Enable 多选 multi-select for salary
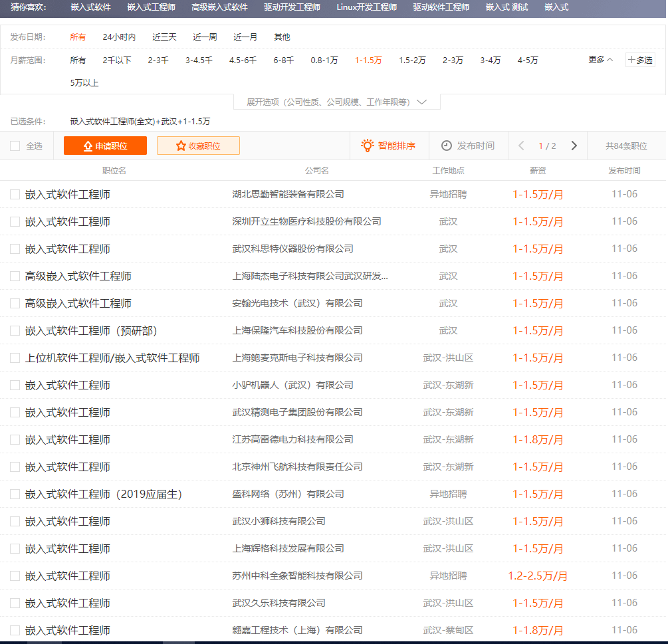 coord(640,60)
